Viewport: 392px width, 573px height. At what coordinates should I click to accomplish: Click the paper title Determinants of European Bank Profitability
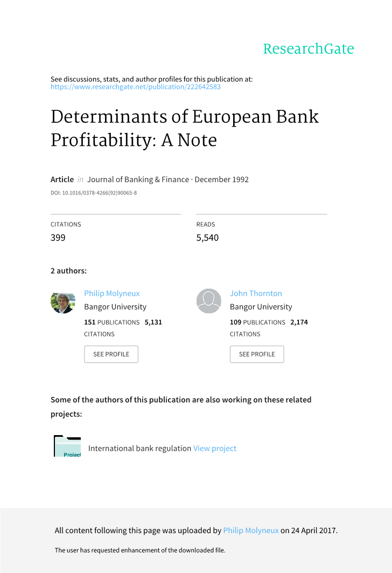point(185,128)
